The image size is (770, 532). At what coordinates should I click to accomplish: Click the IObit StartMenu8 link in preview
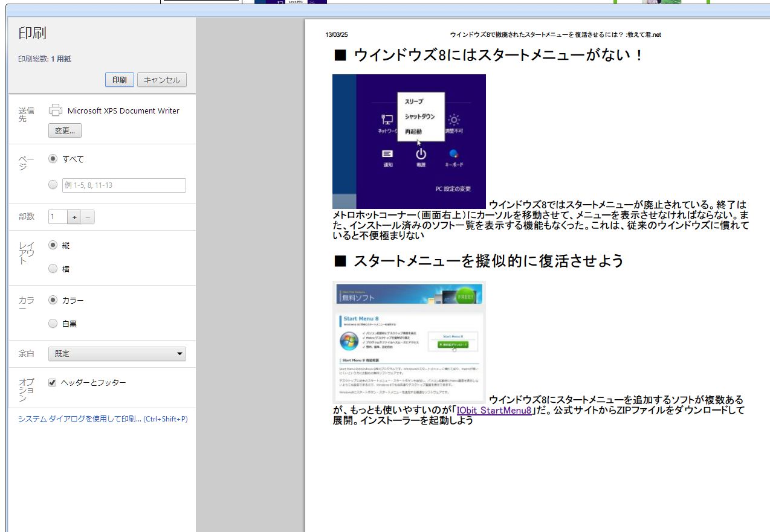(494, 411)
